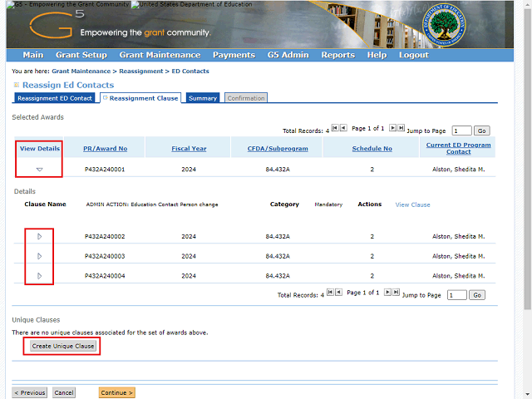
Task: Collapse details for award P432A240001
Action: [x=39, y=170]
